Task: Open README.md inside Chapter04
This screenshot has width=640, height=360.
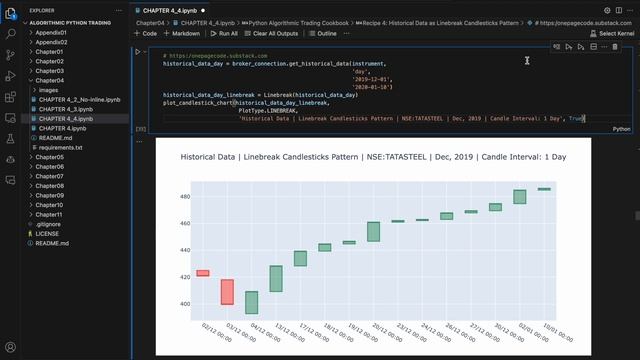Action: click(x=56, y=138)
